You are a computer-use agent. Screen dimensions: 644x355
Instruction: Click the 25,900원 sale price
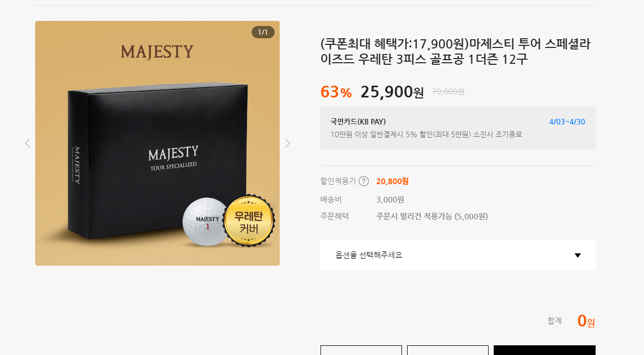(392, 92)
